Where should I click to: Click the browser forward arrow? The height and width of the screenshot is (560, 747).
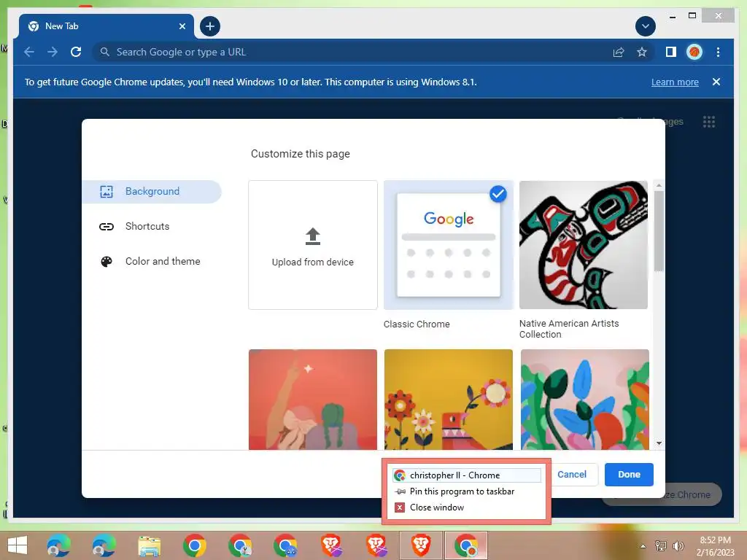(53, 52)
